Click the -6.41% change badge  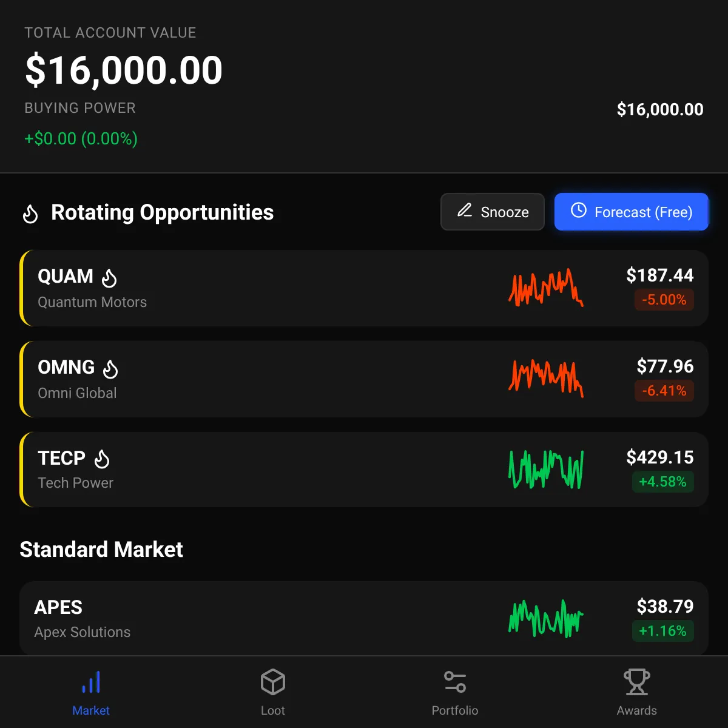pos(664,391)
